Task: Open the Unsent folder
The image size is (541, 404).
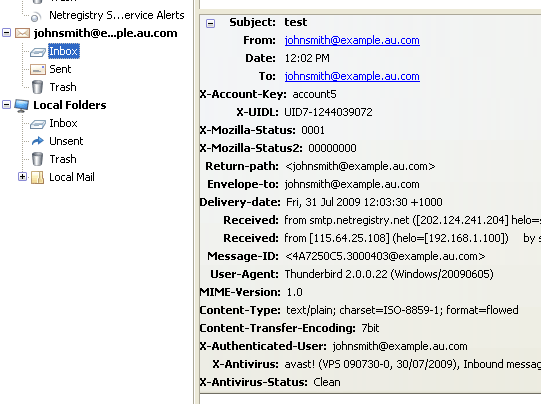Action: click(x=66, y=141)
